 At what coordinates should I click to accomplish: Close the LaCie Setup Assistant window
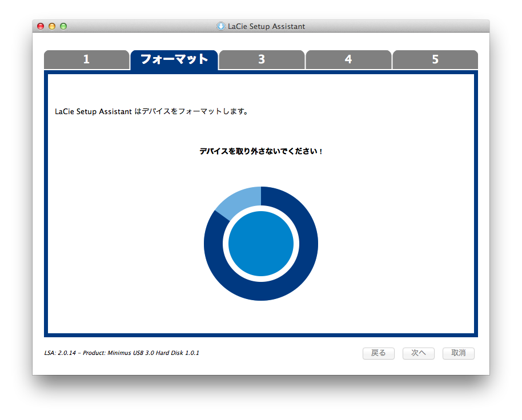pos(41,26)
